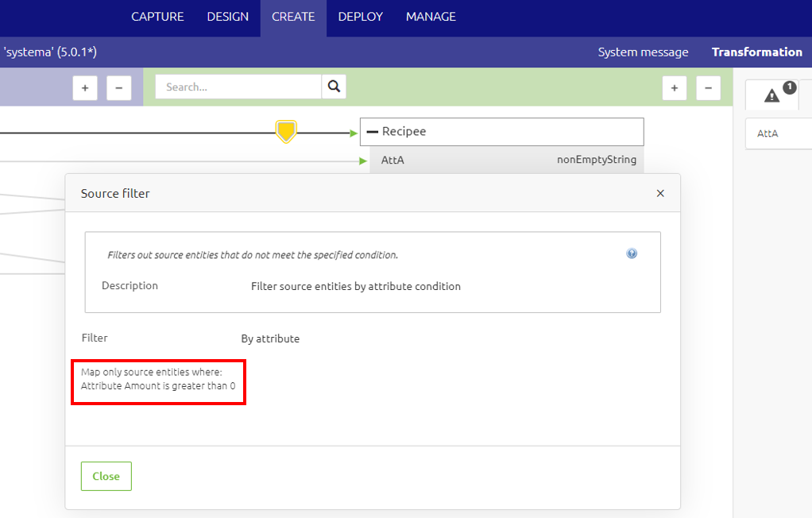Open the CAPTURE menu

tap(157, 17)
